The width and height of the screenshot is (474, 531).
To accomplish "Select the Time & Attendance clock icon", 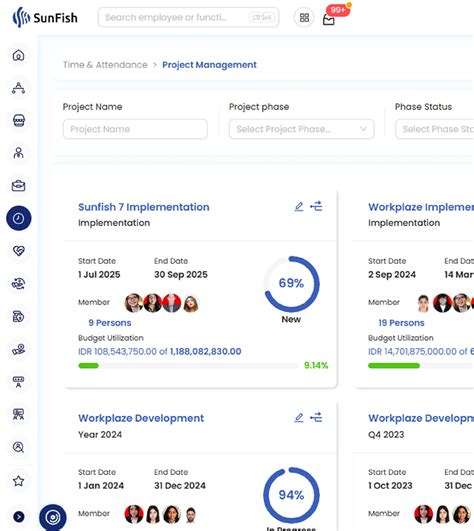I will [19, 218].
